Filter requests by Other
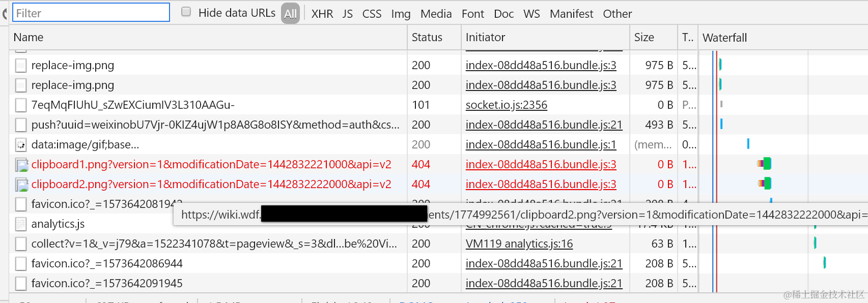 (x=618, y=14)
